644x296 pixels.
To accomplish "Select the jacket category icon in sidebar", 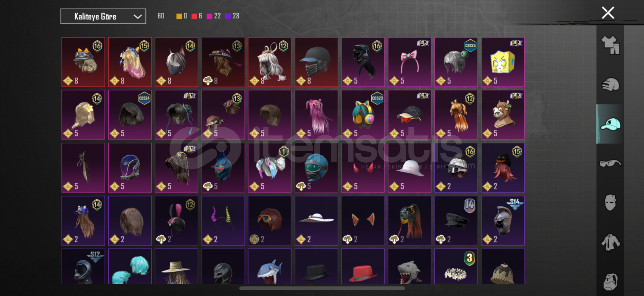I will coord(610,242).
